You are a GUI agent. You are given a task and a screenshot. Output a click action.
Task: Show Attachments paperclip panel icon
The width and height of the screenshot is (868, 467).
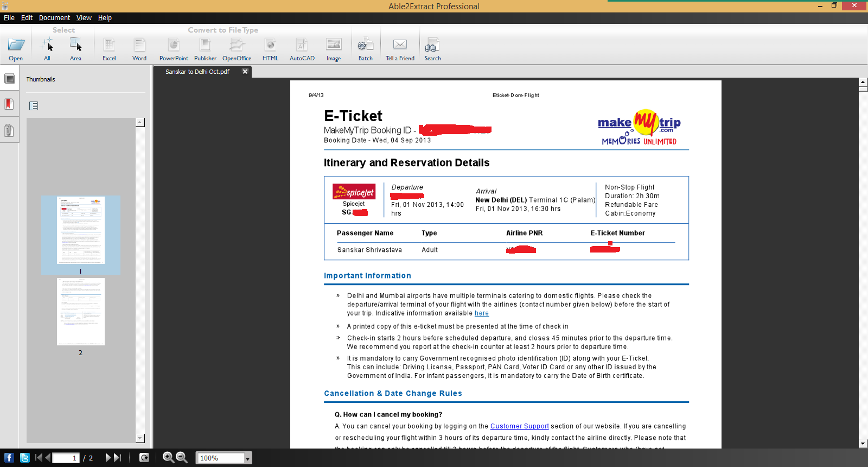coord(9,130)
